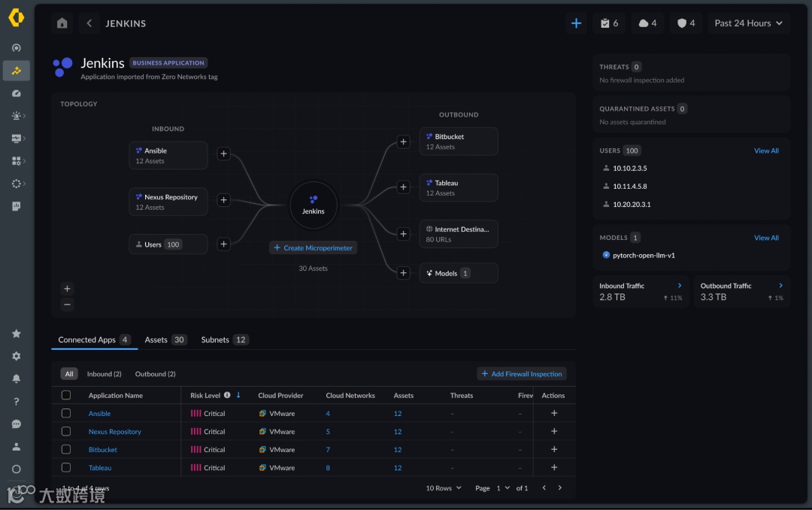Open the gauge dashboard icon in the sidebar

click(x=16, y=93)
